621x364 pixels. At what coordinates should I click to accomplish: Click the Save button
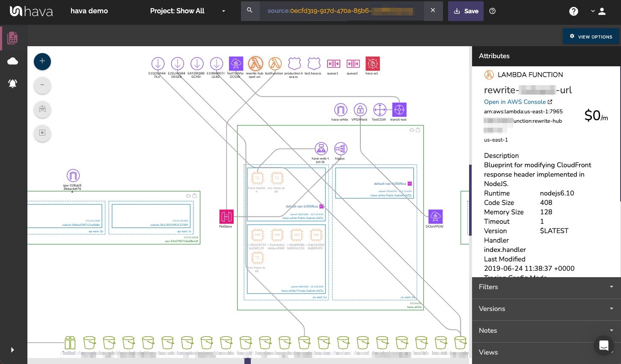(466, 11)
